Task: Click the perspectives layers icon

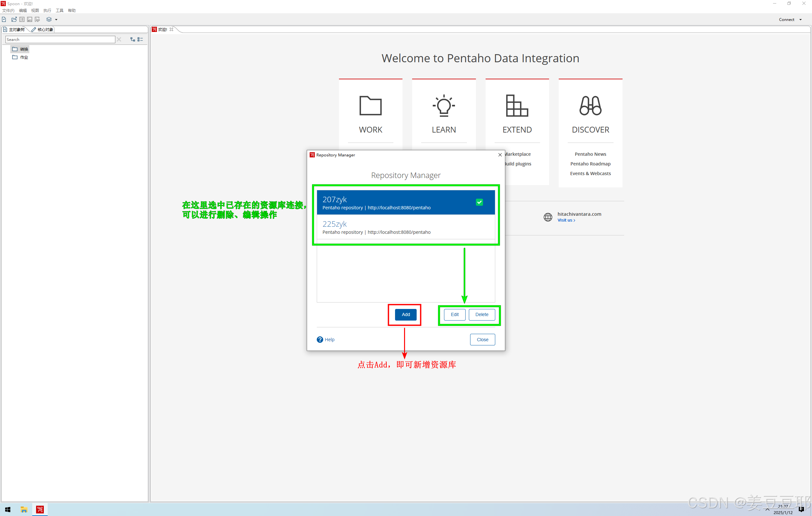Action: tap(49, 20)
